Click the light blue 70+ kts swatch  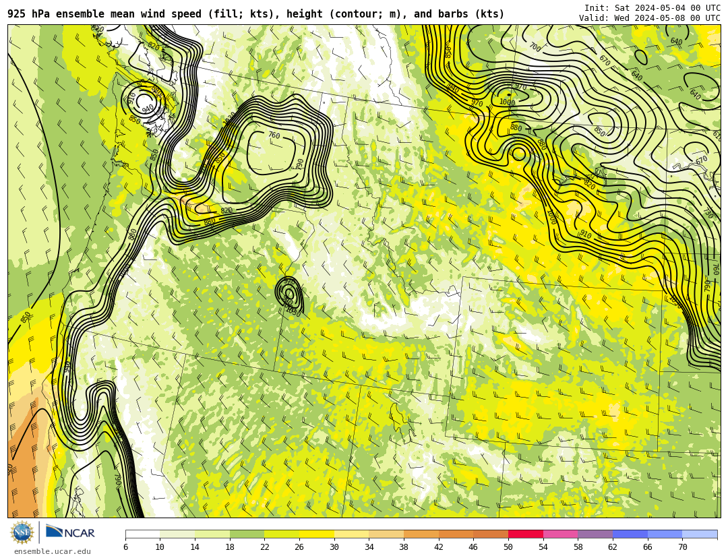tap(700, 534)
